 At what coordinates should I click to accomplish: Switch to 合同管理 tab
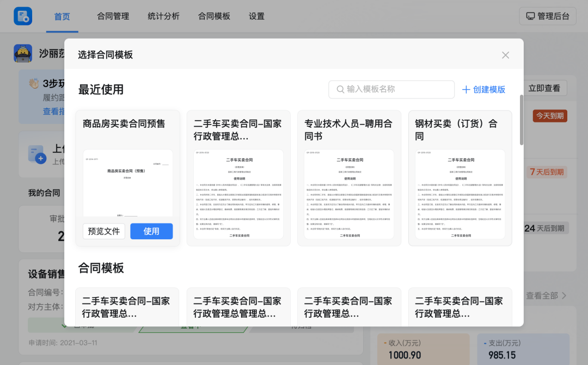[x=113, y=16]
